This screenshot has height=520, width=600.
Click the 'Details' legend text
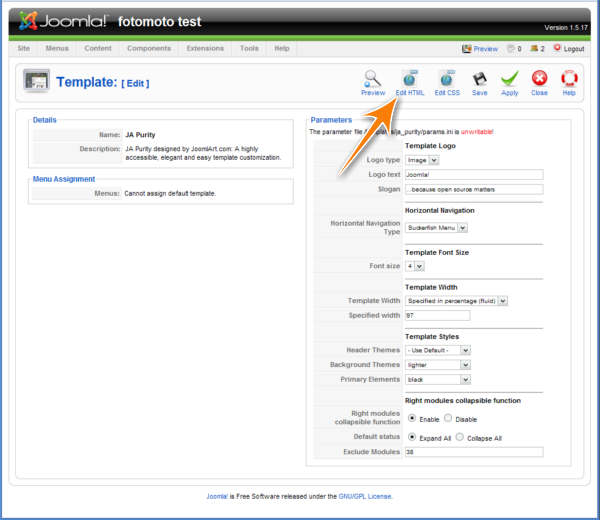tap(44, 120)
